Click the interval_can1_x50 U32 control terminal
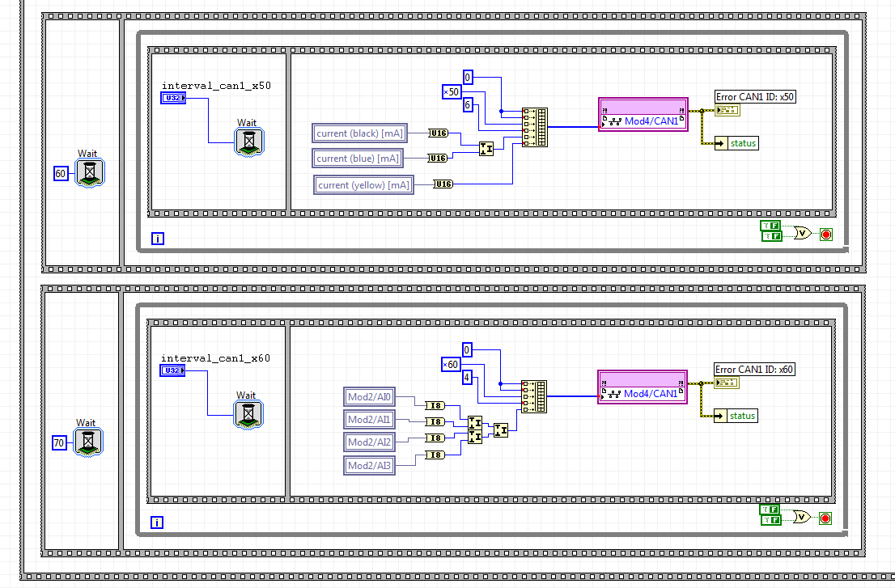The width and height of the screenshot is (895, 588). point(173,98)
